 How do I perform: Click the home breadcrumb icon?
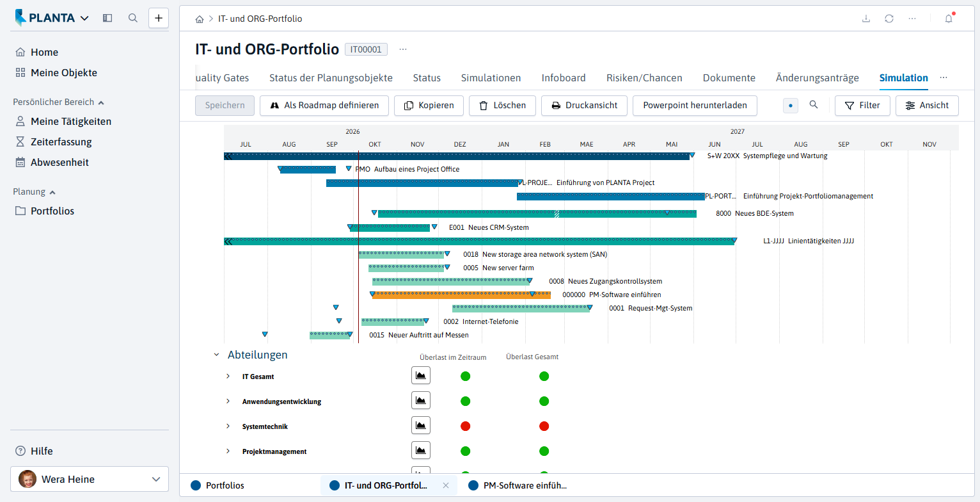click(200, 19)
